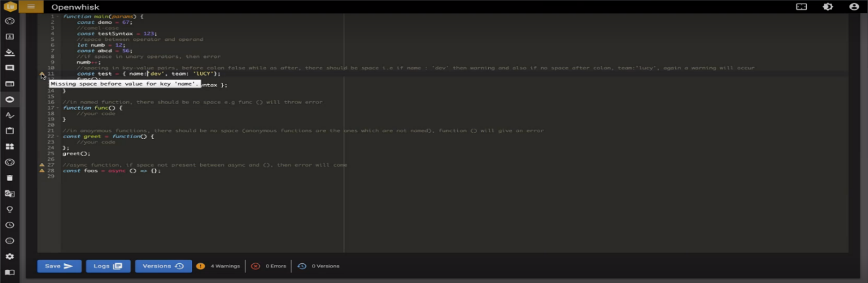Place cursor in 'const test = { name:'dev'' line

coord(149,74)
